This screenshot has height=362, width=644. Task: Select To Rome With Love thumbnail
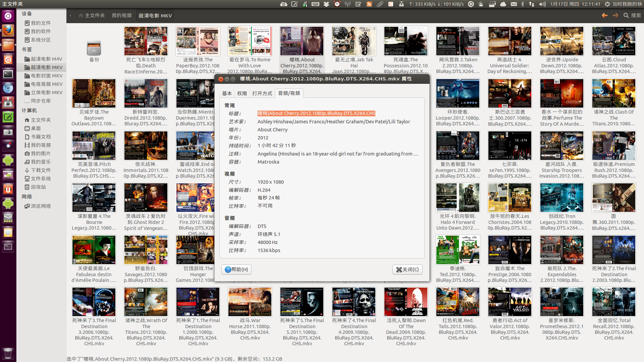(x=250, y=41)
